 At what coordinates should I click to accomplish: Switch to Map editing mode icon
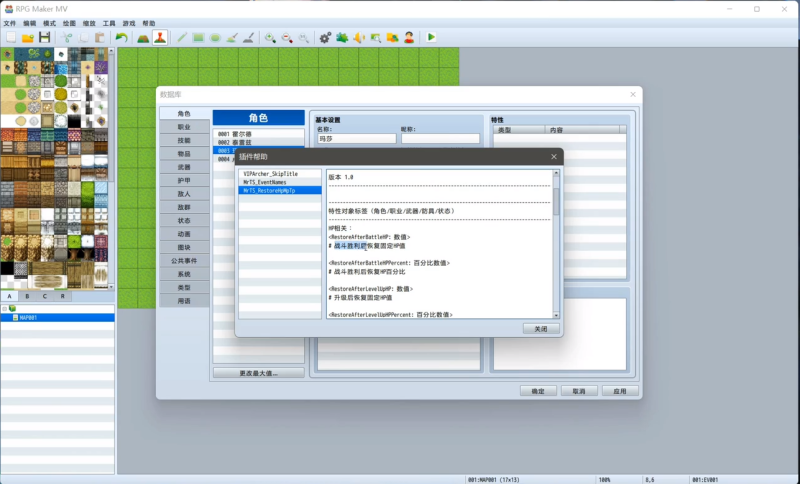point(143,37)
